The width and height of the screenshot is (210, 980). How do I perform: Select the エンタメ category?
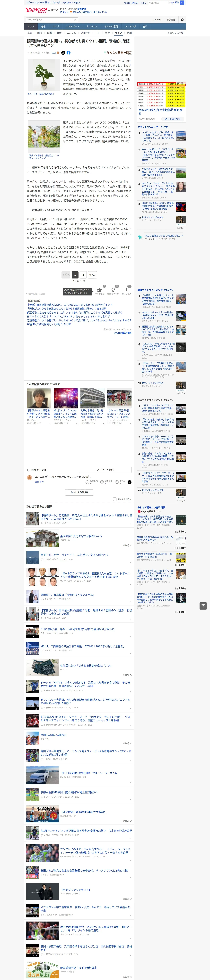[71, 33]
